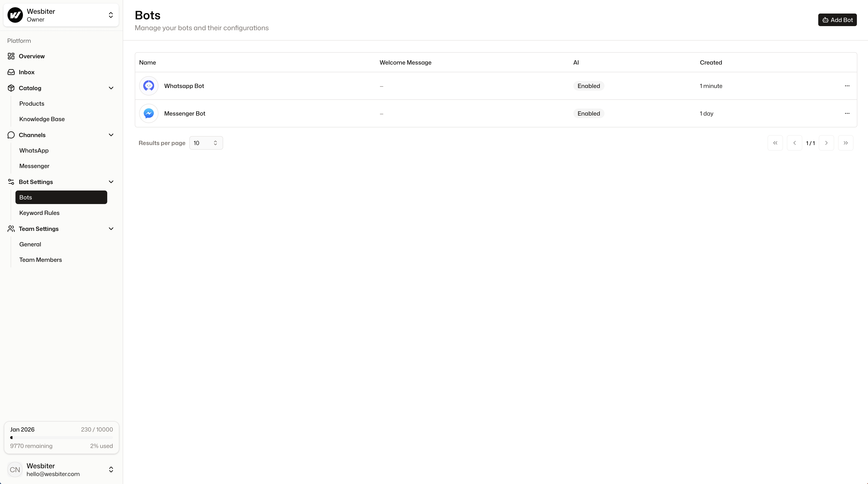
Task: Open the workspace switcher at the top
Action: click(111, 15)
